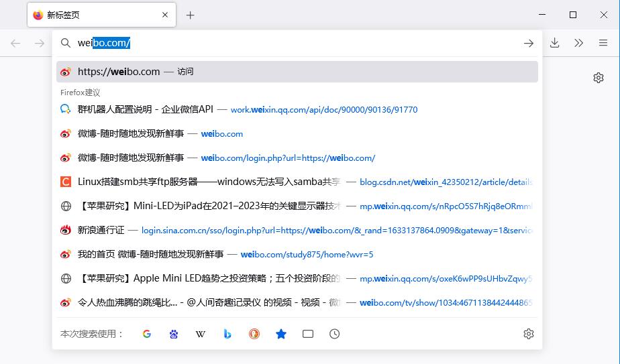Click the browser Back arrow
This screenshot has height=364, width=620.
[15, 43]
